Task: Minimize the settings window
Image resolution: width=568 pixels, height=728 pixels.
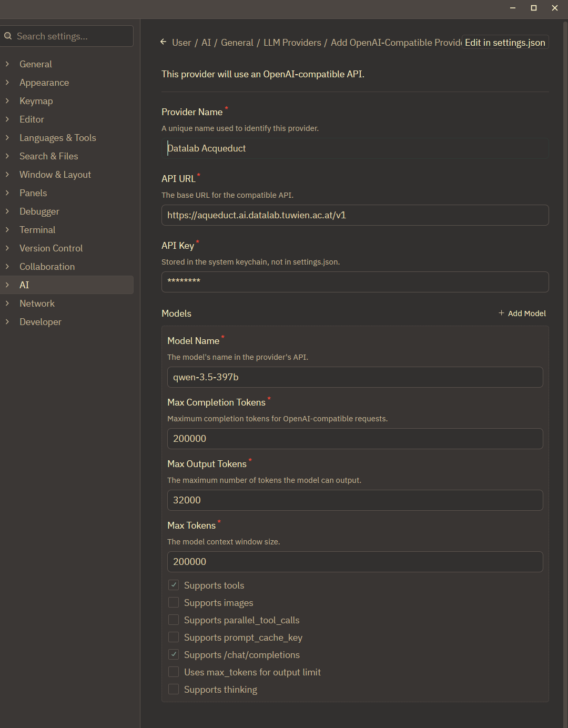Action: pos(513,8)
